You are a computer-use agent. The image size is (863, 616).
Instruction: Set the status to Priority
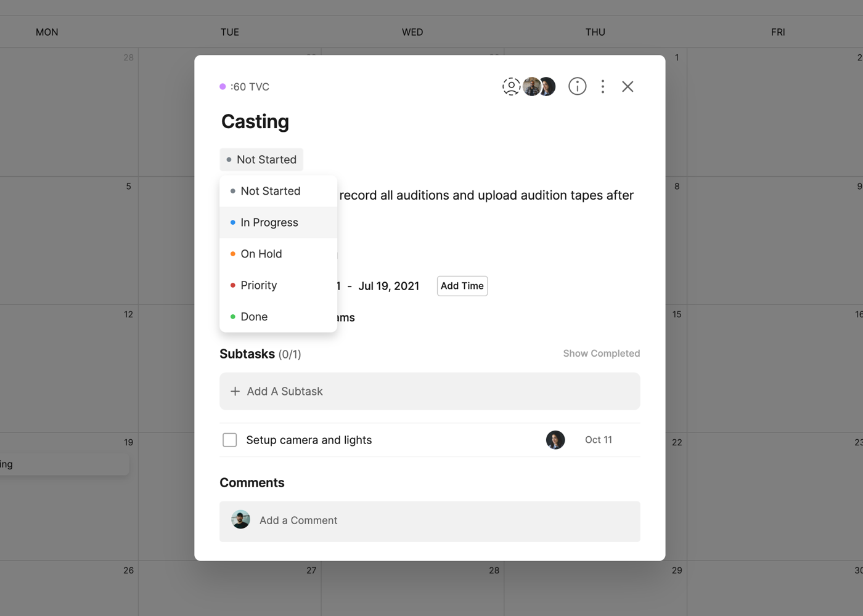pyautogui.click(x=259, y=285)
